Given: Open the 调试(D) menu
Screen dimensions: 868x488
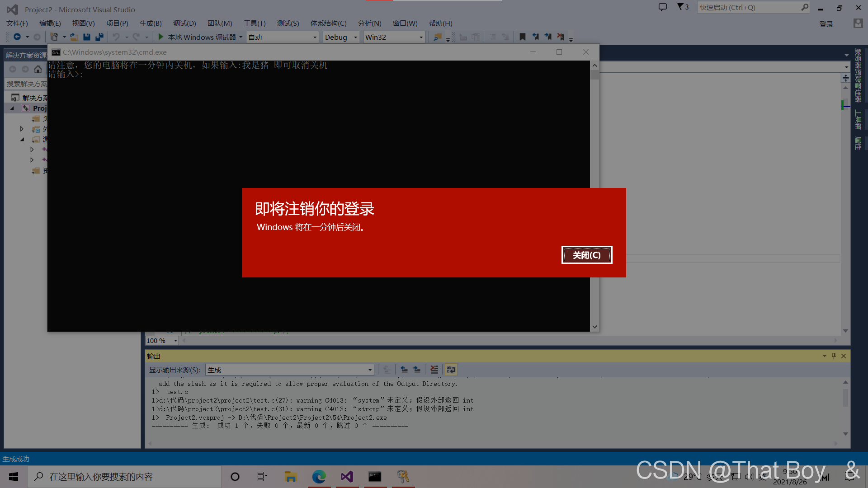Looking at the screenshot, I should tap(184, 23).
